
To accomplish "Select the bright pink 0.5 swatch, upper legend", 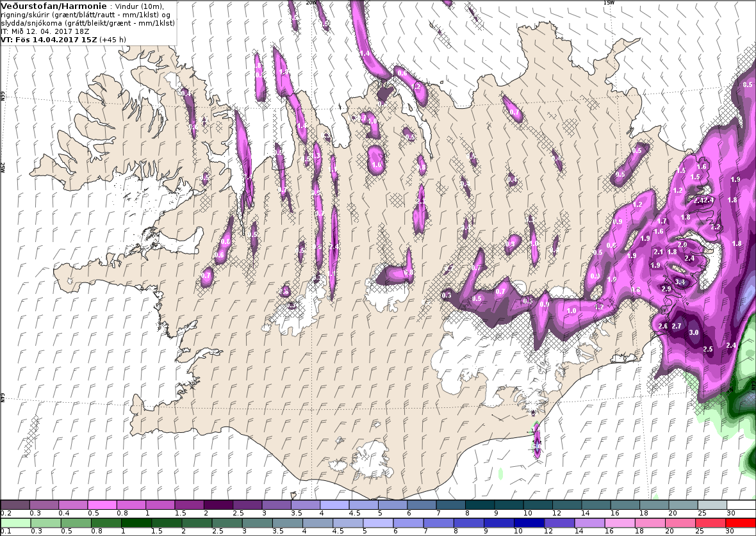I will coord(103,505).
